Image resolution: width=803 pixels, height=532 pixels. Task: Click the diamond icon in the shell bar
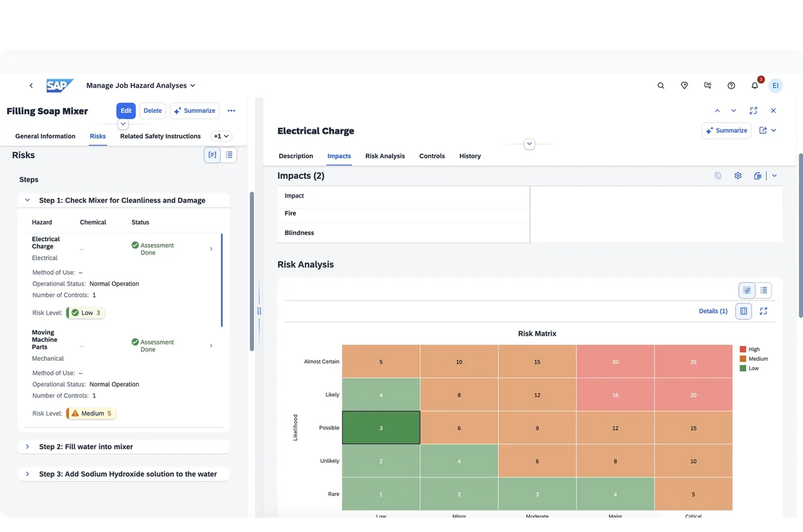click(684, 85)
